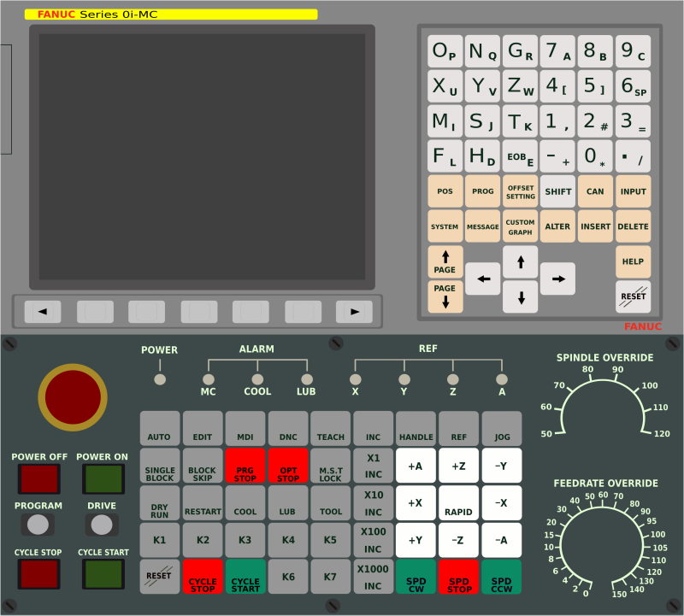Click the cursor left arrow key

[x=482, y=279]
